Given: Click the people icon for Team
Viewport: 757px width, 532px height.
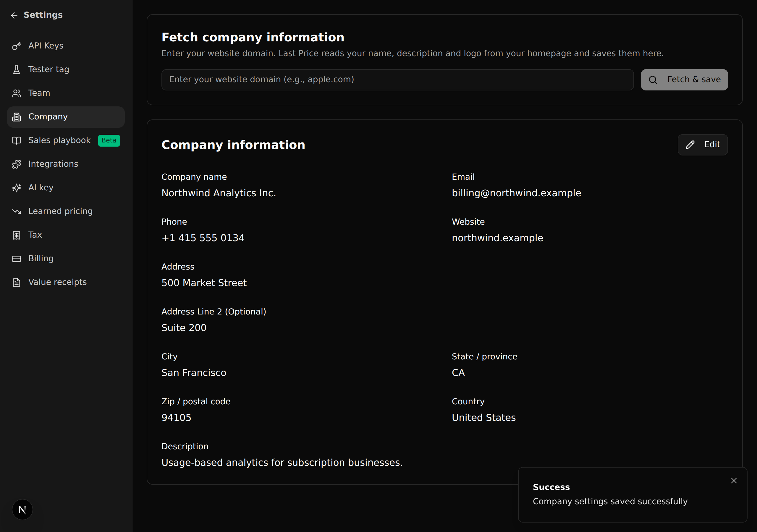Looking at the screenshot, I should pyautogui.click(x=17, y=93).
